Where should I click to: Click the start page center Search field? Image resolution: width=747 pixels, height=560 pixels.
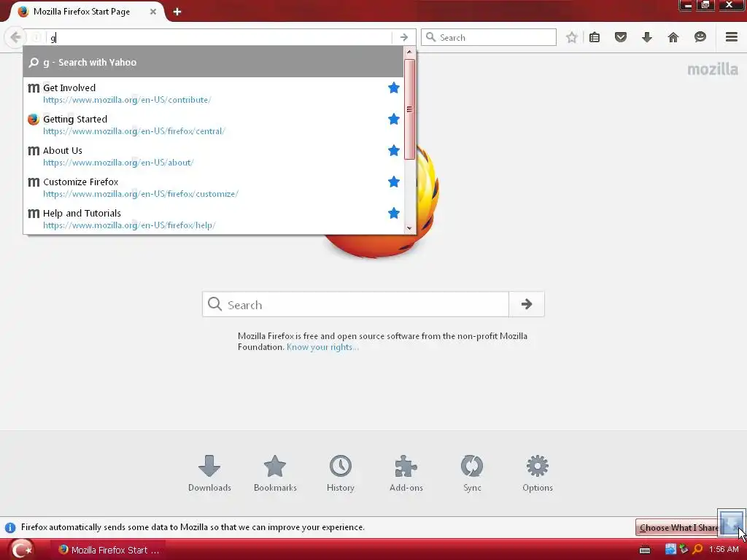pos(355,304)
